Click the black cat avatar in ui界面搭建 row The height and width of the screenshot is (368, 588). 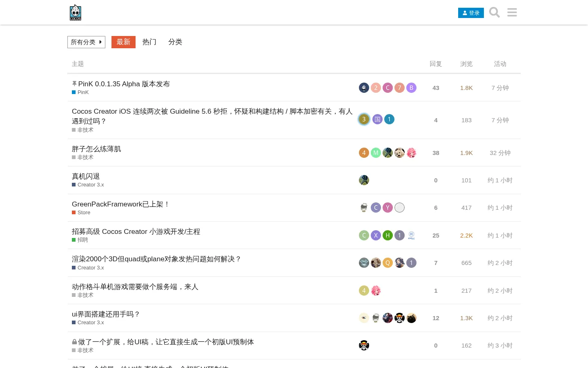tap(411, 318)
